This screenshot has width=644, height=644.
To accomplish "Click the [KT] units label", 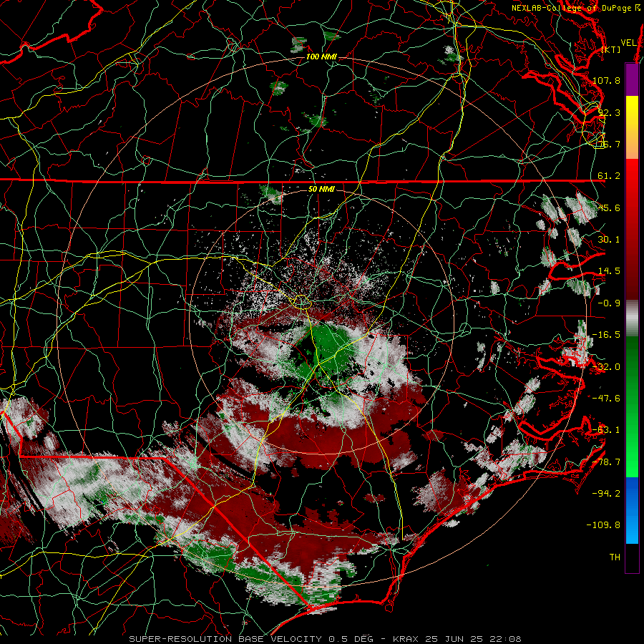I will [x=611, y=49].
